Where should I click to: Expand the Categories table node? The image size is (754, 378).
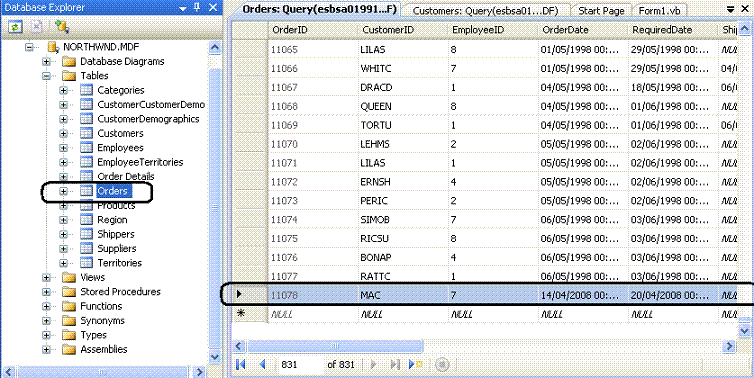click(x=63, y=90)
